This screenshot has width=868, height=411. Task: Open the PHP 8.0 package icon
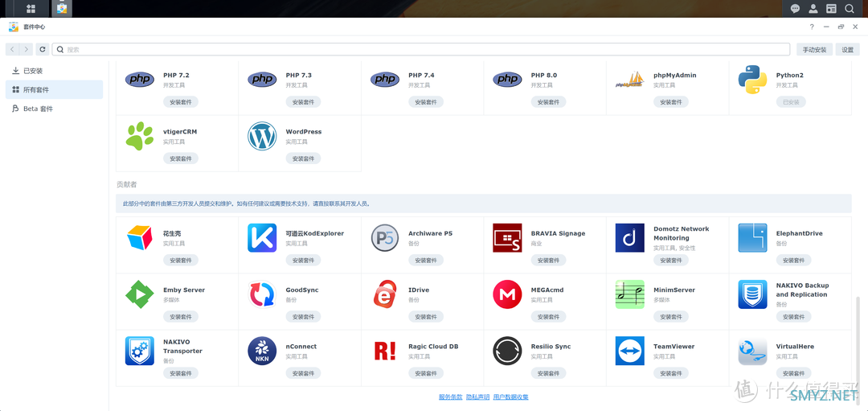507,80
